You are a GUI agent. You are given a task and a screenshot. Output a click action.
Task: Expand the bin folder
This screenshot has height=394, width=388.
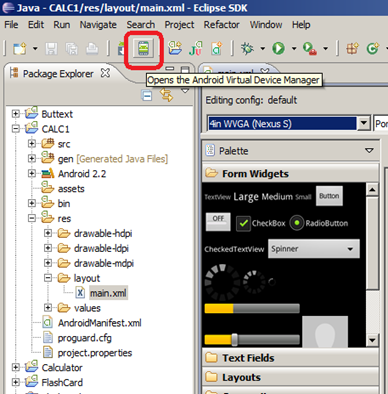coord(32,203)
